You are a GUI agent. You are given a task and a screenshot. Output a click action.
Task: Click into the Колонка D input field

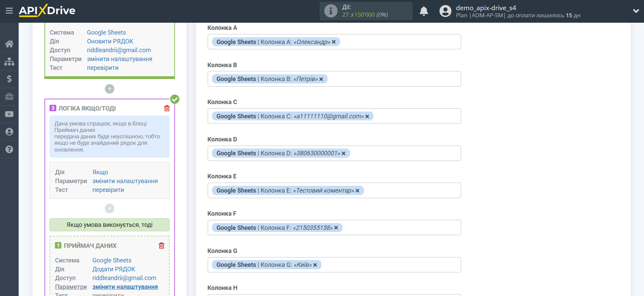[x=334, y=153]
